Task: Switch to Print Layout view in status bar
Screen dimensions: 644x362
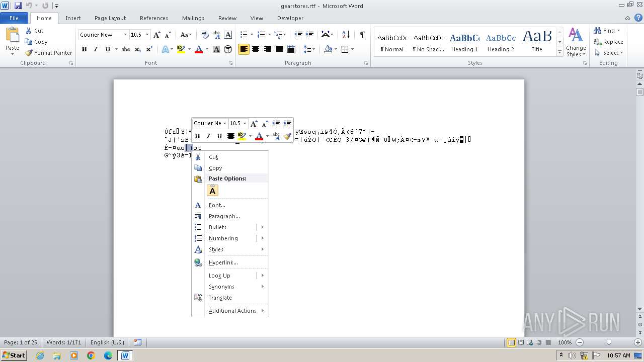Action: click(x=511, y=342)
